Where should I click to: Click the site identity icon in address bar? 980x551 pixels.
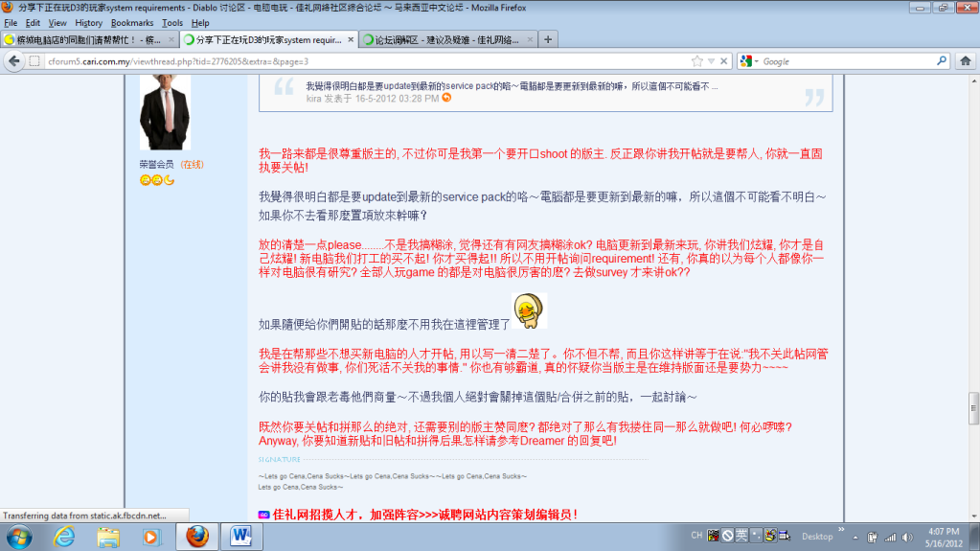pyautogui.click(x=34, y=61)
